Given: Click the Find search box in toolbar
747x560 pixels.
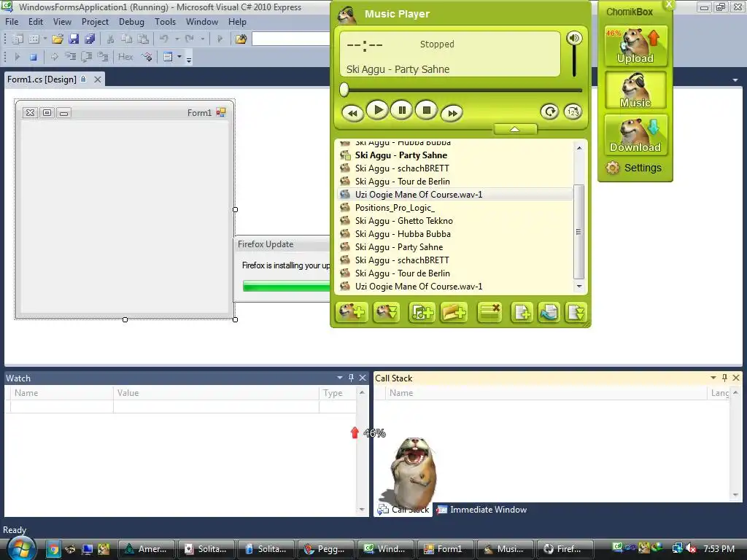Looking at the screenshot, I should tap(291, 39).
